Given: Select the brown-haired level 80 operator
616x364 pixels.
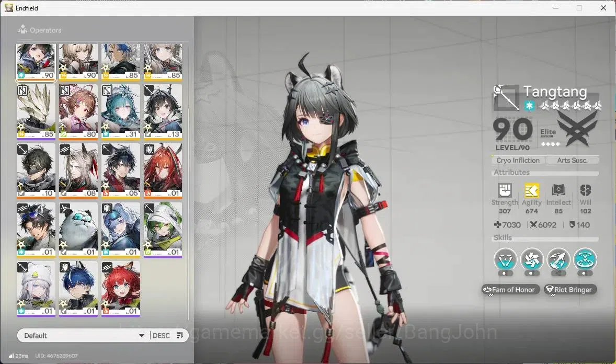Looking at the screenshot, I should click(x=78, y=111).
